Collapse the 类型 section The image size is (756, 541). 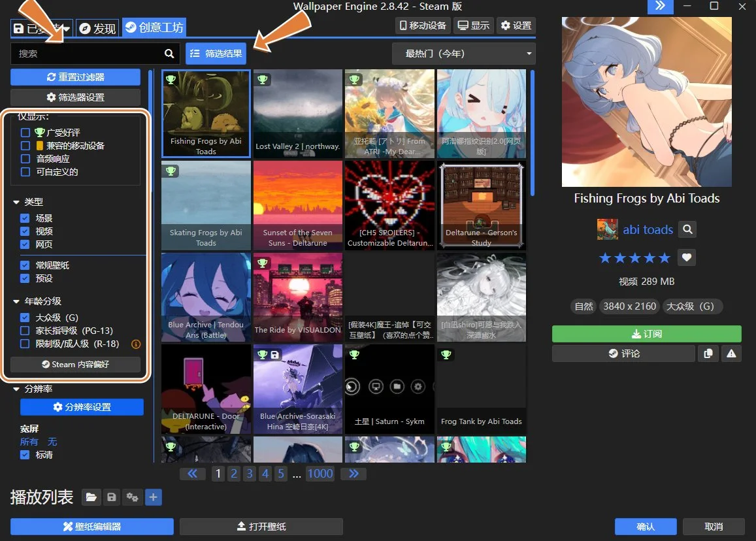point(16,202)
